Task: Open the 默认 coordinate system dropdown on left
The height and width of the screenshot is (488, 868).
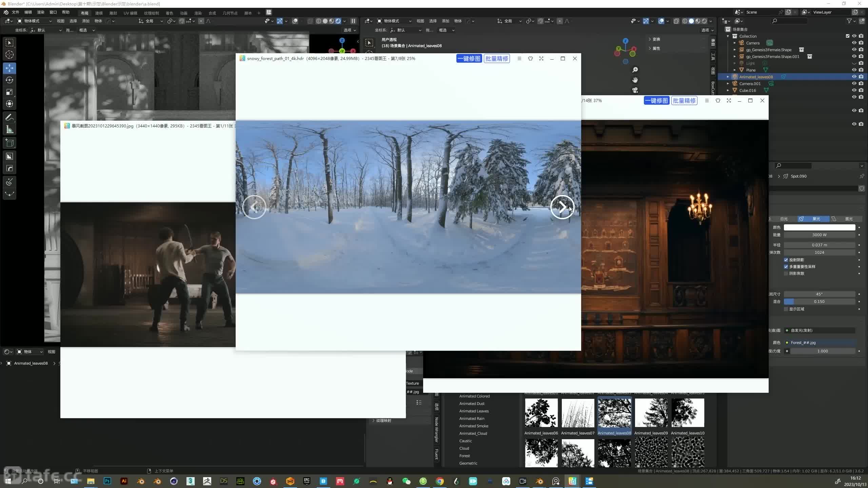Action: pyautogui.click(x=46, y=30)
